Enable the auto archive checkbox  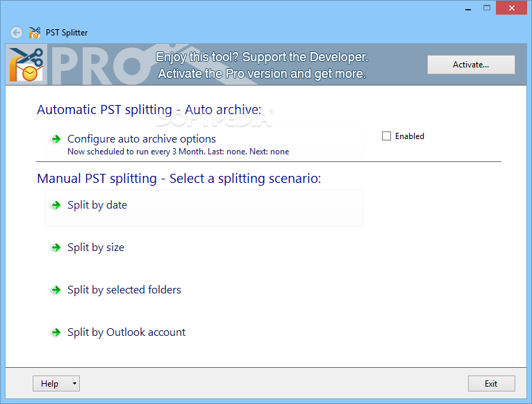click(x=386, y=136)
